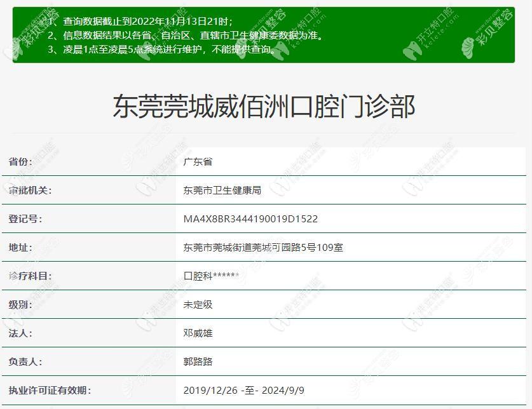Click the clinic title 东莞莞城威佰洲口腔门诊部
This screenshot has width=532, height=409.
pos(264,107)
